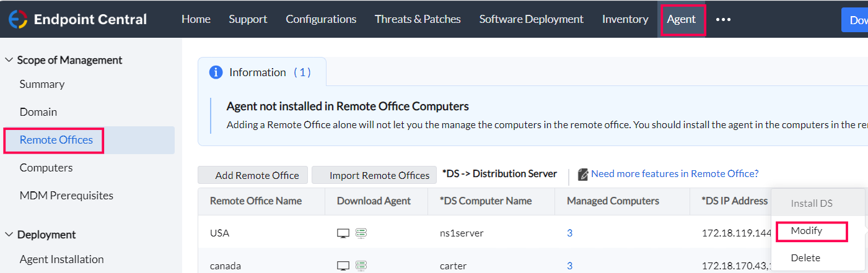Open the more options ellipsis in navbar
This screenshot has height=273, width=868.
tap(723, 19)
